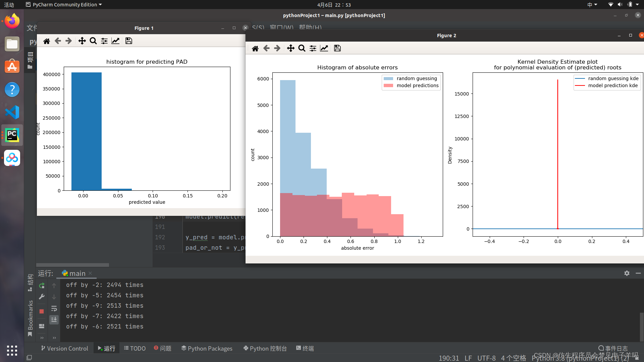This screenshot has height=362, width=644.
Task: Reset Figure 1 view with Home icon
Action: click(47, 41)
